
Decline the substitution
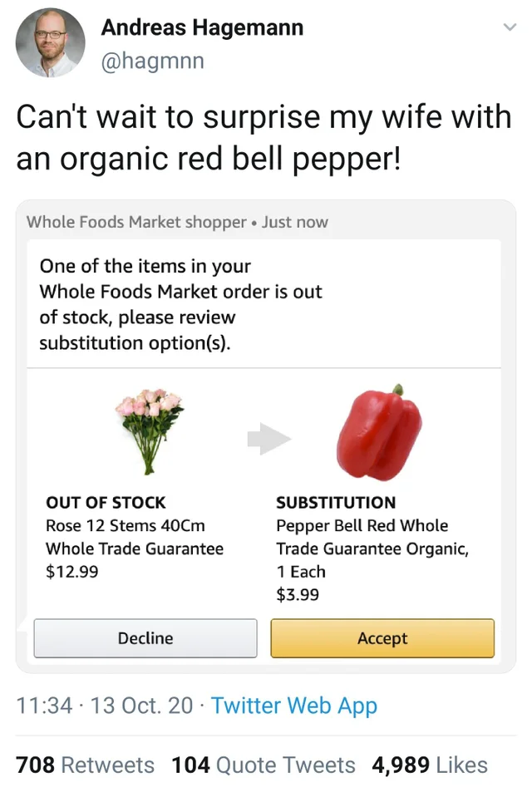point(145,638)
